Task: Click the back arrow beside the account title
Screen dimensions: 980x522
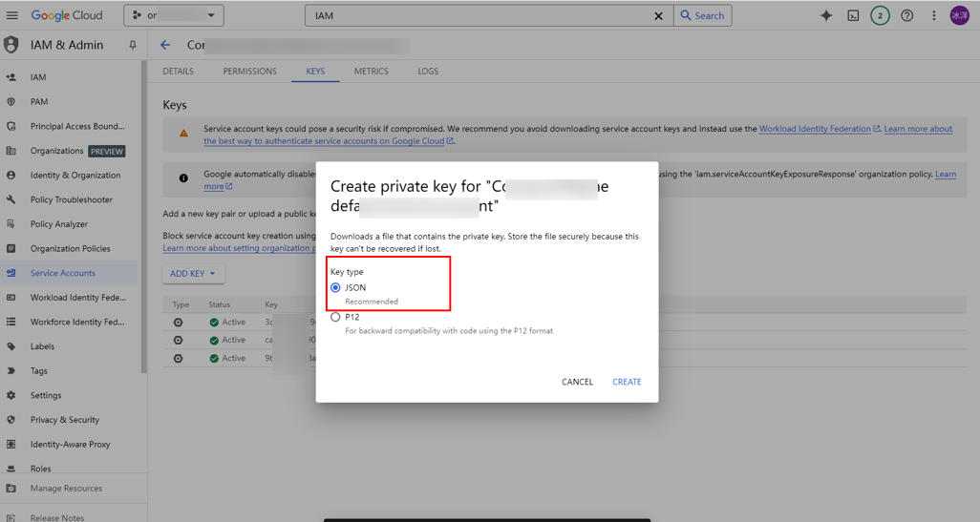Action: pyautogui.click(x=165, y=45)
